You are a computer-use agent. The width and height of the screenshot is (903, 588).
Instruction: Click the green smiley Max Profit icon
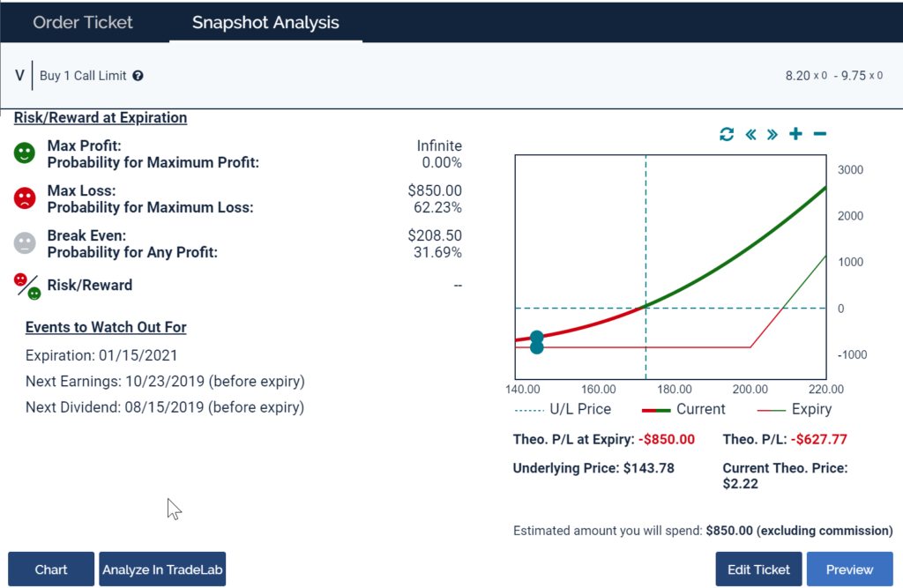point(25,153)
